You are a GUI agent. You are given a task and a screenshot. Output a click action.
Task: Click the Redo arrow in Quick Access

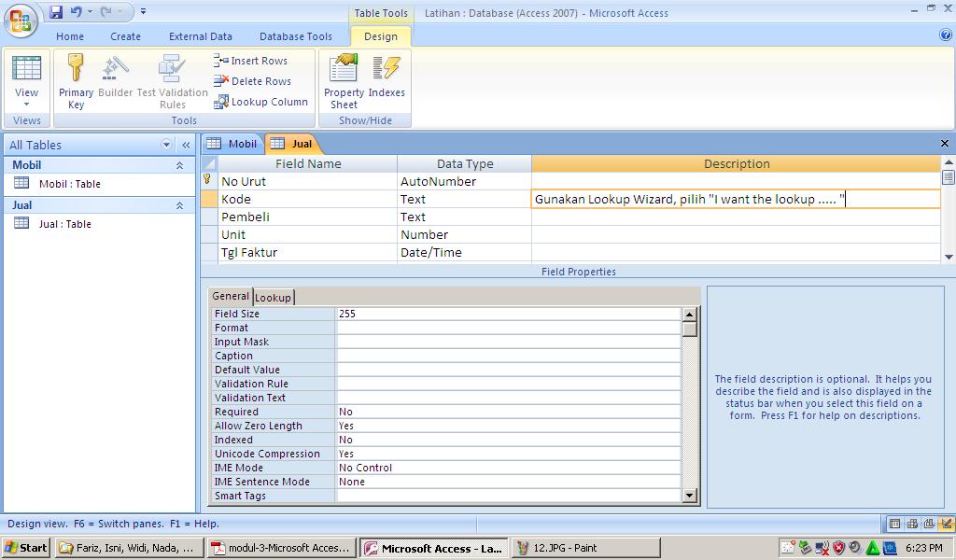[107, 11]
